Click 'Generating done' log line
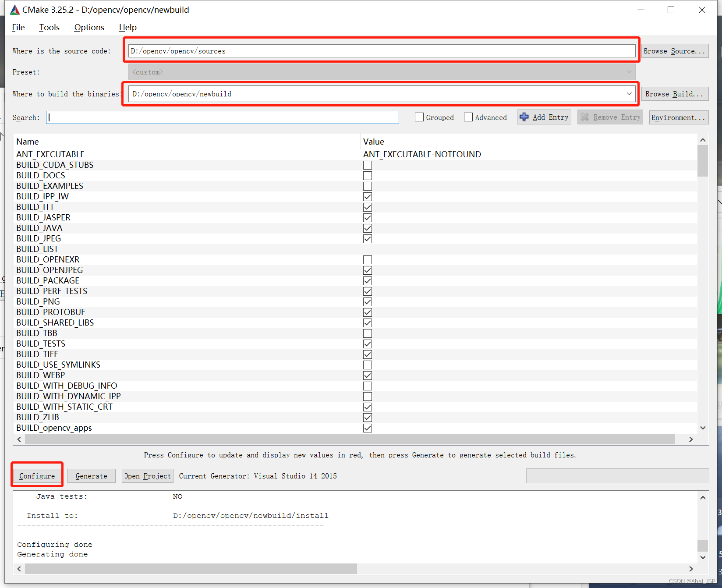The width and height of the screenshot is (722, 588). 53,554
